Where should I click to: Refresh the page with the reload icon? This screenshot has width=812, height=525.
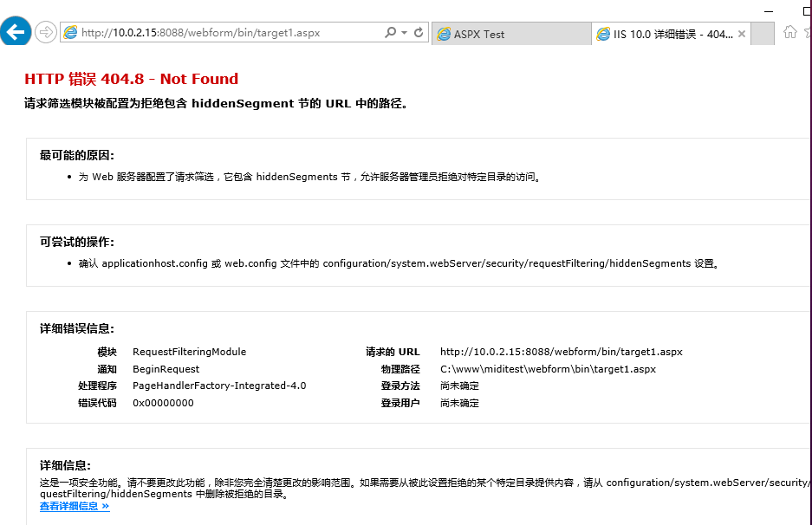pos(419,33)
